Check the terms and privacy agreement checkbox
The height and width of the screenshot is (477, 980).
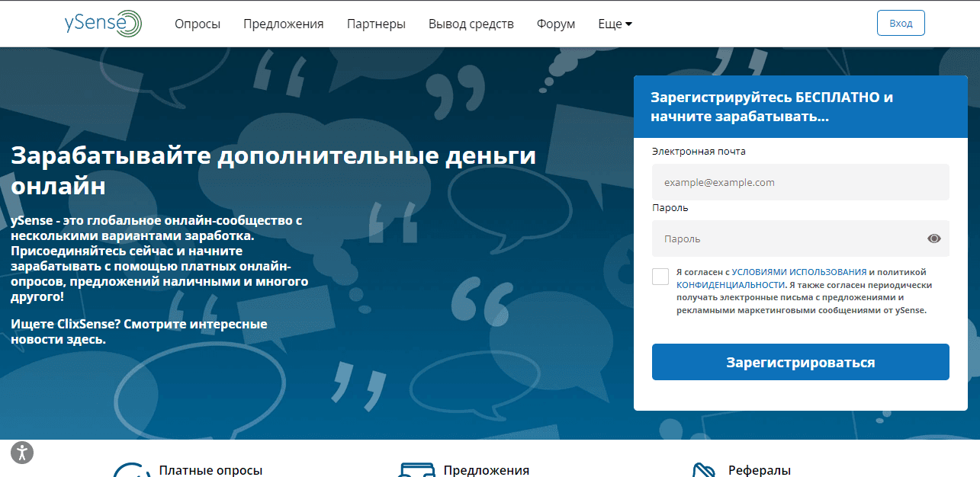tap(660, 277)
